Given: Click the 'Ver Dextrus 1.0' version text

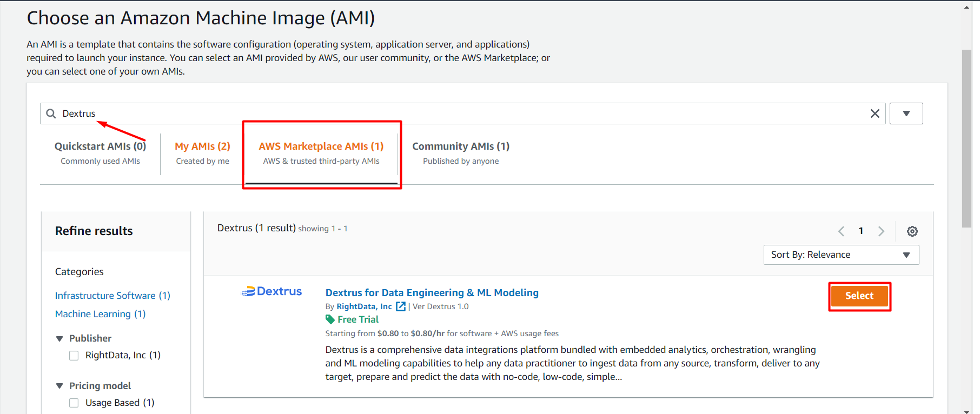Looking at the screenshot, I should (x=441, y=306).
